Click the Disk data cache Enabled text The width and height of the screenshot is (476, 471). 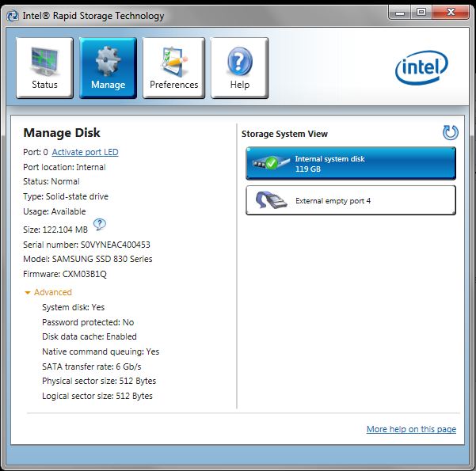tap(89, 336)
